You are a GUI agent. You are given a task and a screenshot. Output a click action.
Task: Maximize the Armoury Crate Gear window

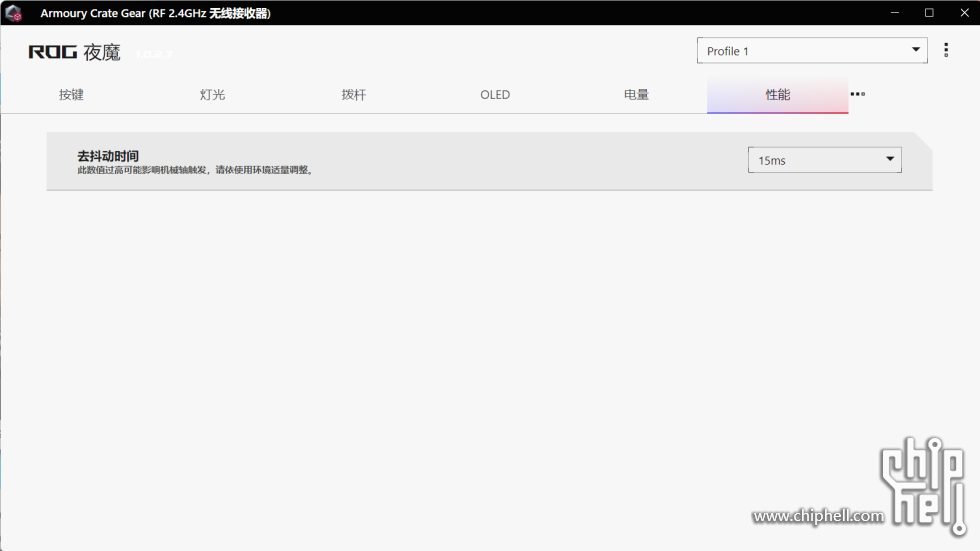929,12
